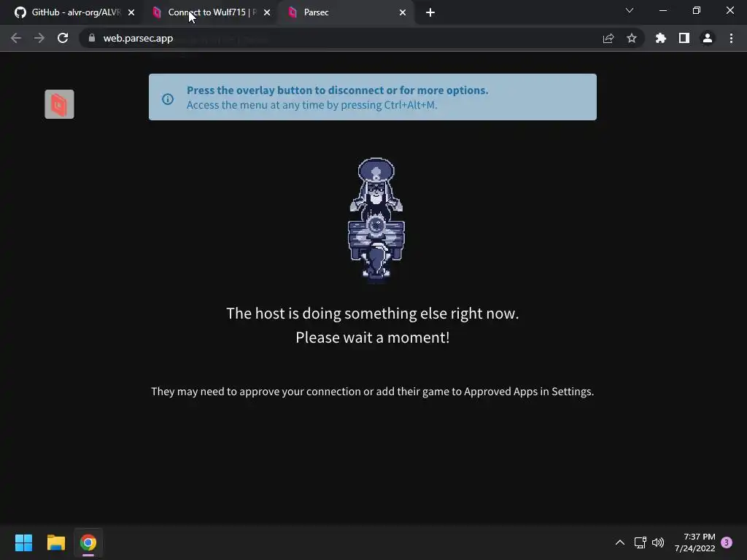Toggle the browser side panel
The width and height of the screenshot is (747, 560).
(684, 38)
